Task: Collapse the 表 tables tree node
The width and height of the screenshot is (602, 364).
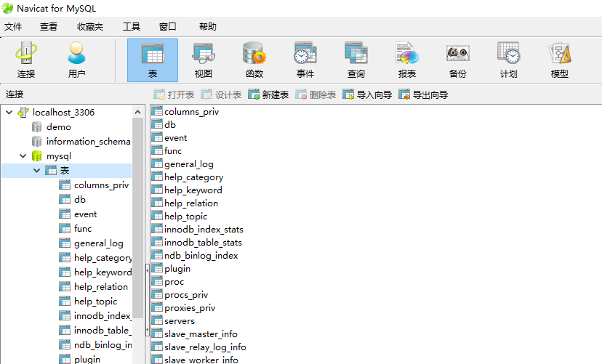Action: pyautogui.click(x=37, y=170)
